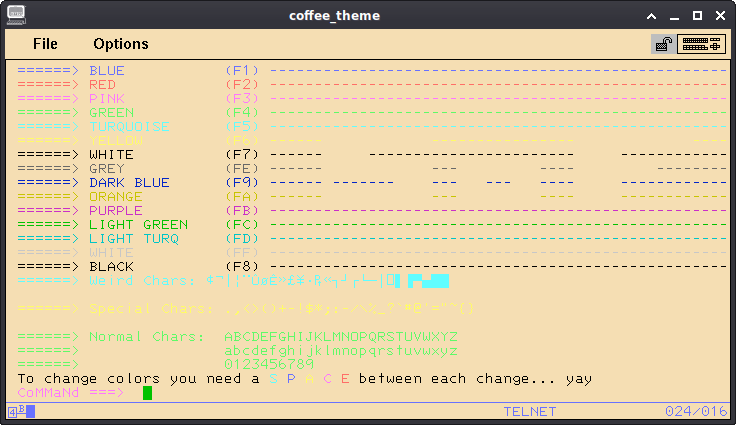Click the (FD) key label
This screenshot has height=425, width=736.
[242, 239]
